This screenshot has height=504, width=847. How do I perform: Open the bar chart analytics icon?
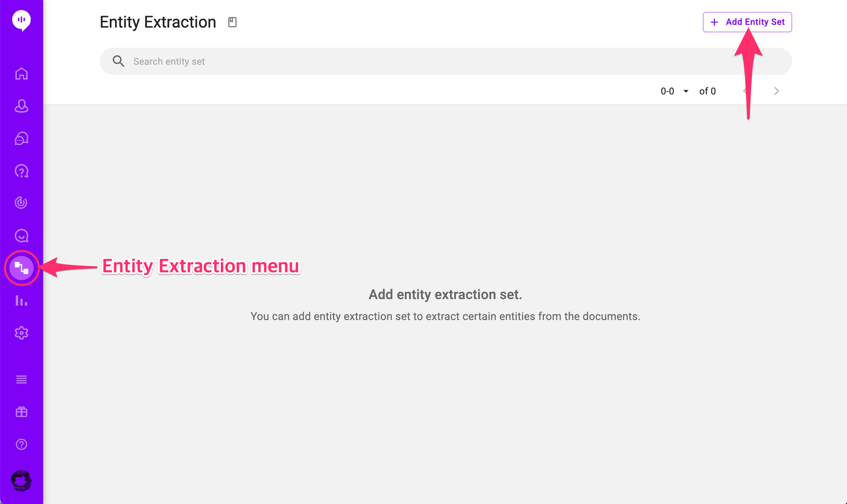[21, 300]
